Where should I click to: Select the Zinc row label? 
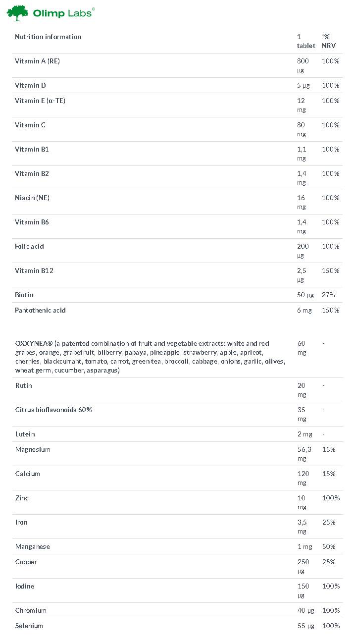point(22,498)
